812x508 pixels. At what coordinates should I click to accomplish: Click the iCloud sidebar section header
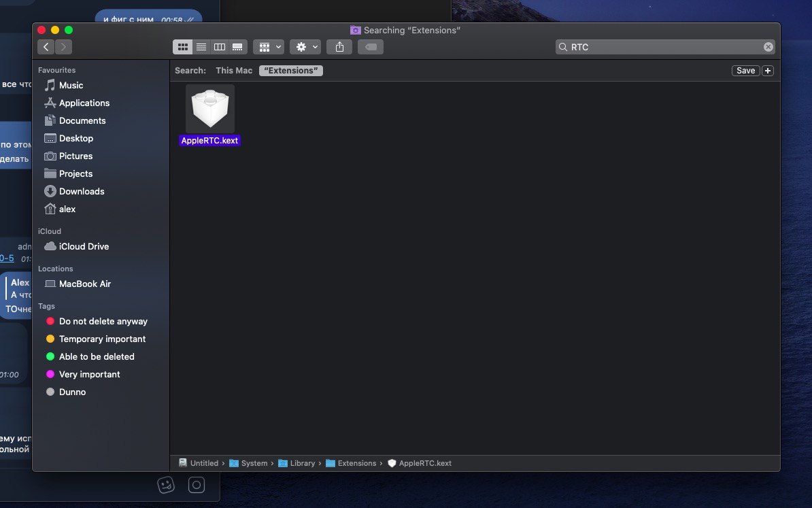pos(49,231)
